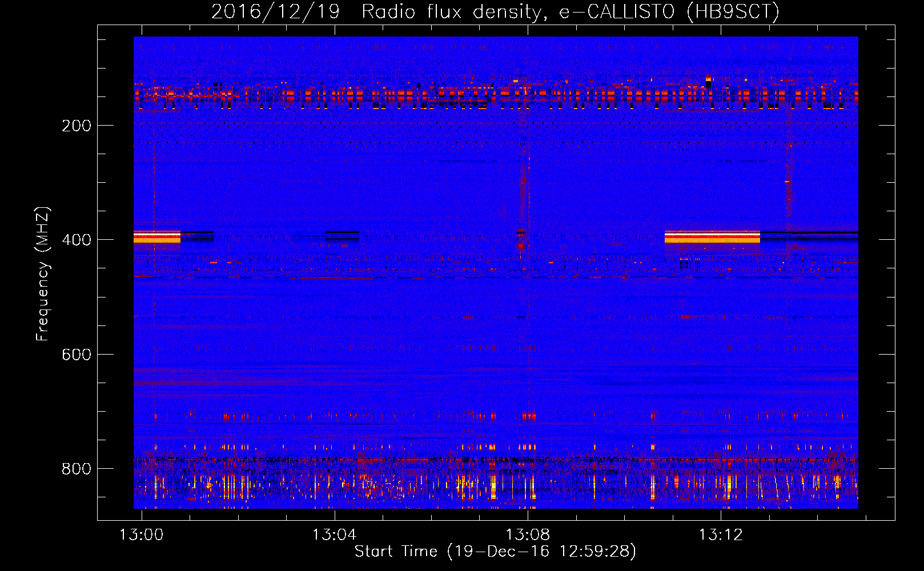Screen dimensions: 924x571
Task: Click the bright 400 MHz band near 13:12
Action: (x=712, y=237)
